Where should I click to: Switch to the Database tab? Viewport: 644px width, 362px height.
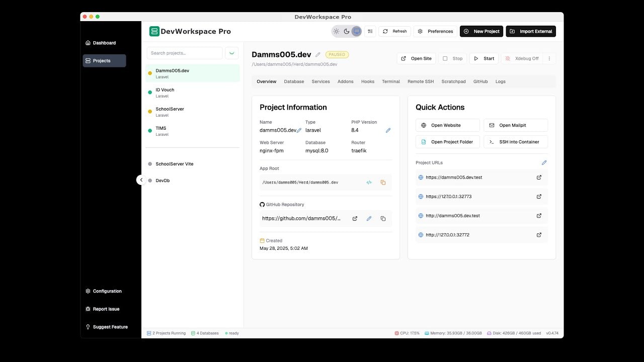[x=294, y=81]
